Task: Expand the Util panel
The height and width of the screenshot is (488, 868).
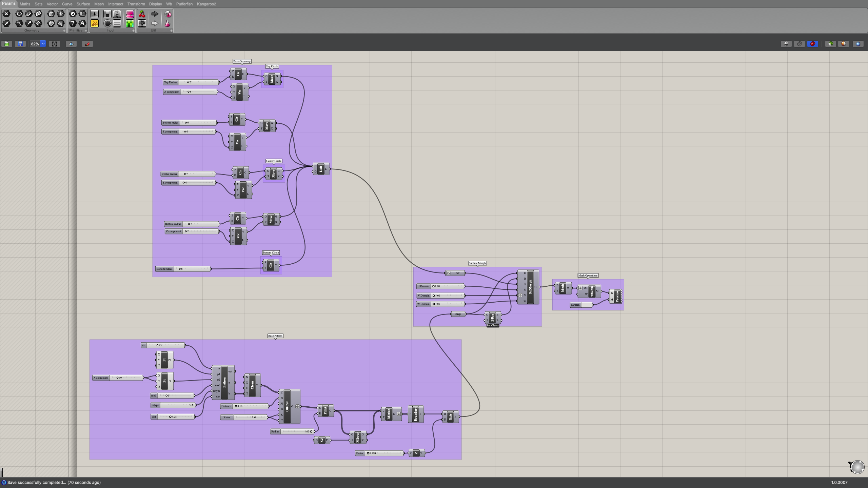Action: click(x=171, y=30)
